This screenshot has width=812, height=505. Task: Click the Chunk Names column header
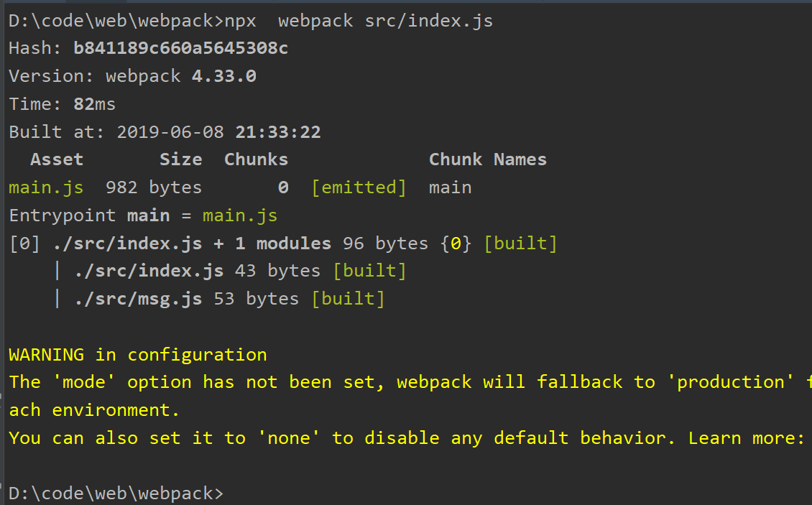[x=488, y=159]
